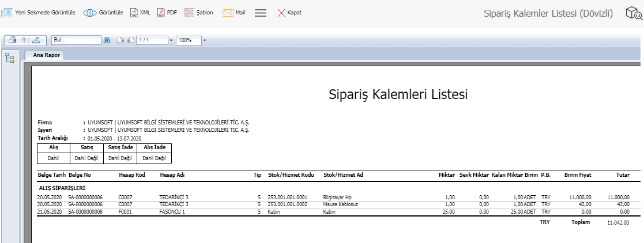Export report as PDF
This screenshot has width=644, height=243.
tap(167, 13)
